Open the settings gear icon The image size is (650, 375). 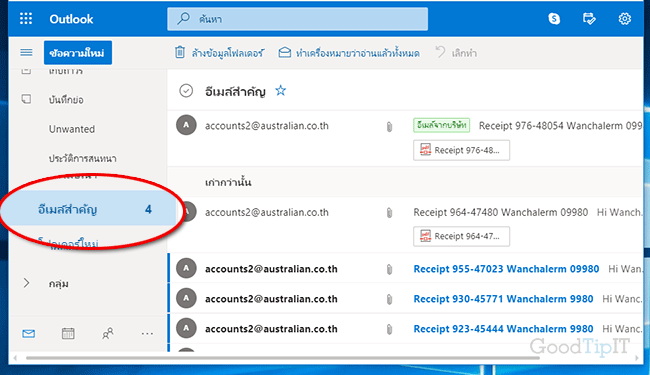point(625,19)
